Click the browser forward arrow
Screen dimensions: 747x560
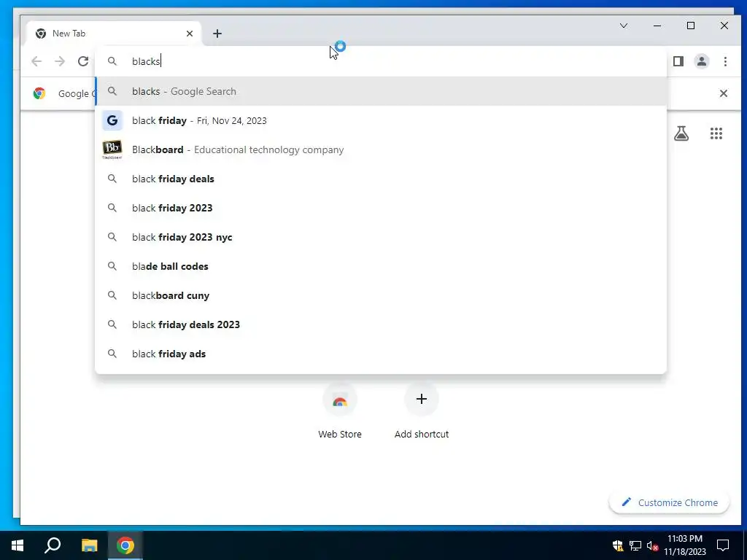point(60,61)
